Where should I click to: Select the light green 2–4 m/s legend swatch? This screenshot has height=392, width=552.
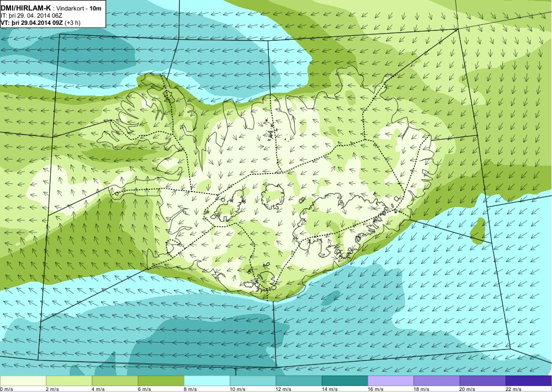click(x=69, y=381)
